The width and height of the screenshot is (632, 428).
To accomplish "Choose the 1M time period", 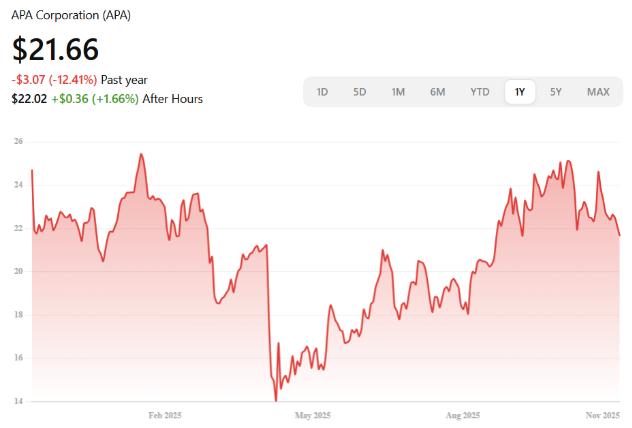I will 398,92.
